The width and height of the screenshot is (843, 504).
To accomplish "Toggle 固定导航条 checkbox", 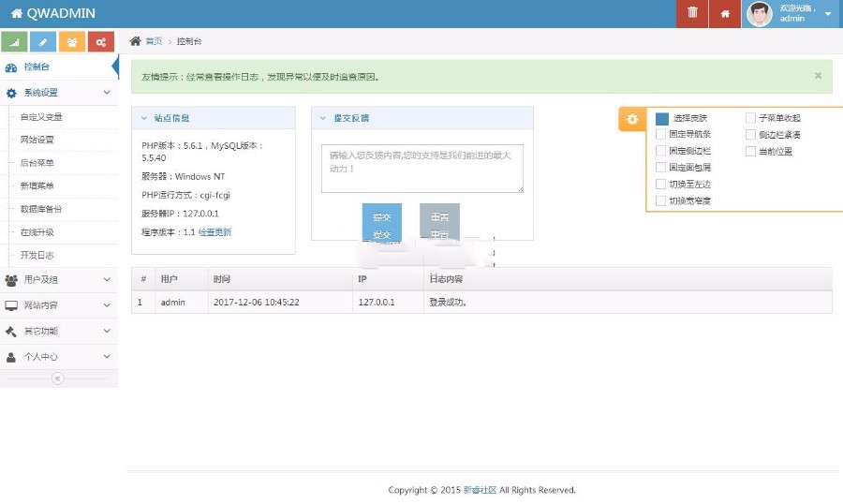I will (x=660, y=134).
